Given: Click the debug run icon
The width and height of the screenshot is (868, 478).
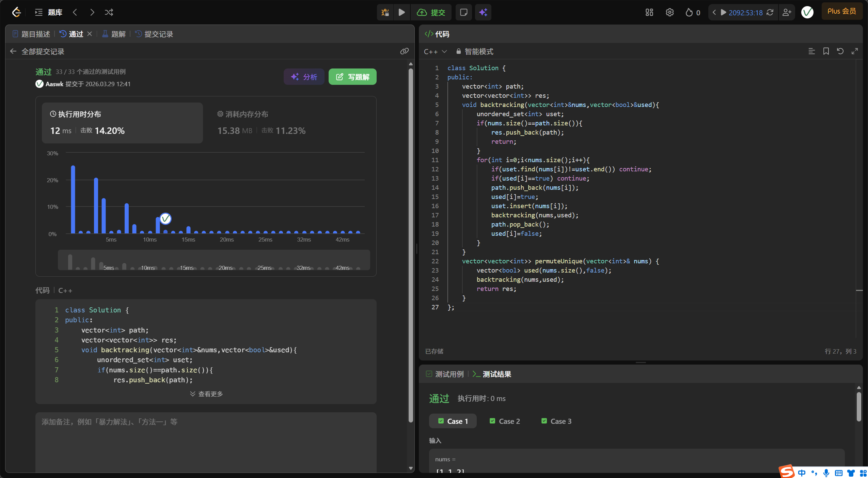Looking at the screenshot, I should pos(385,13).
